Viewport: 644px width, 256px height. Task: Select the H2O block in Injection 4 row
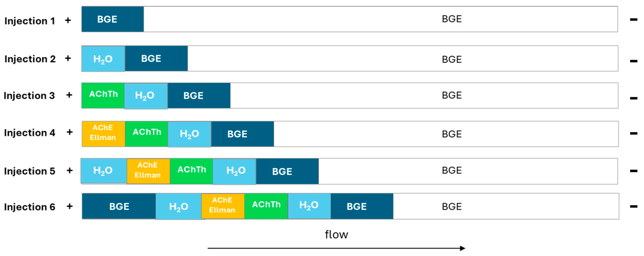[x=189, y=134]
